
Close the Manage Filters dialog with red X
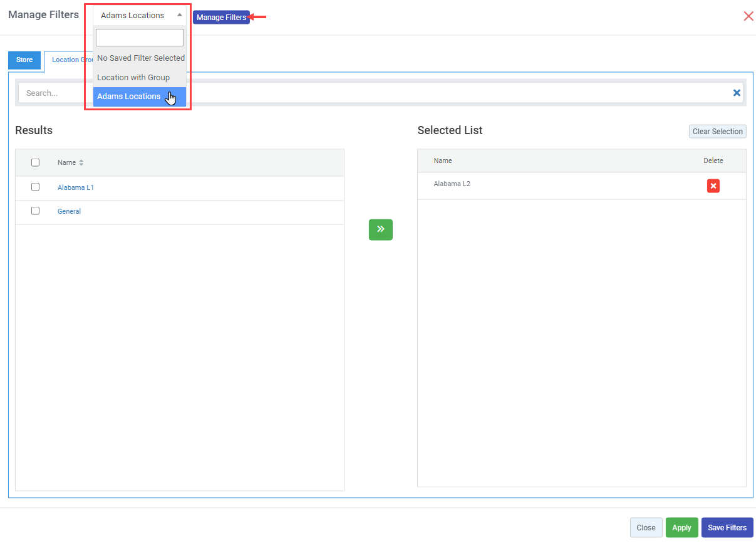748,16
